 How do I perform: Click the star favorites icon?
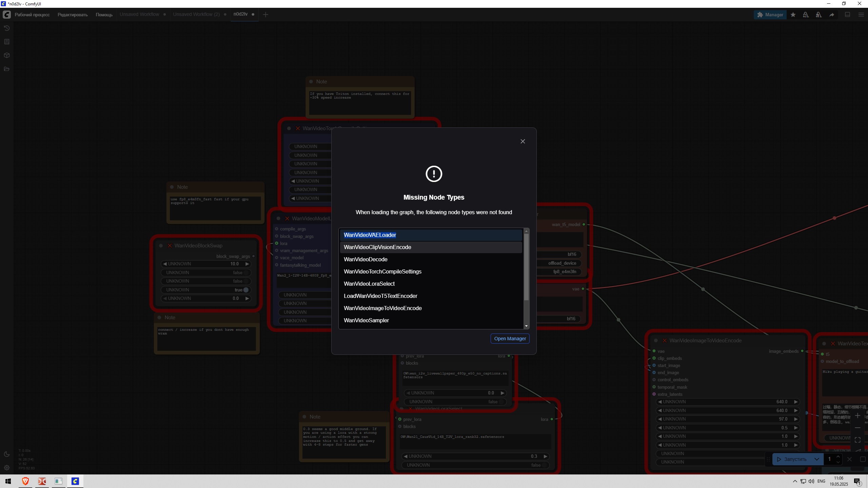click(793, 15)
